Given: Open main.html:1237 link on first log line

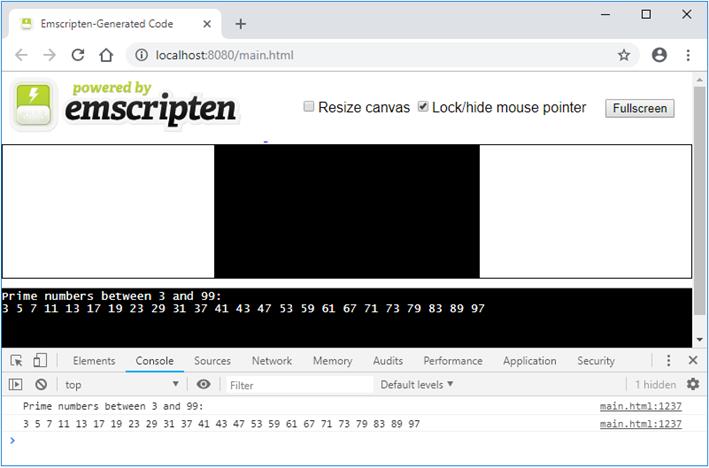Looking at the screenshot, I should [641, 406].
